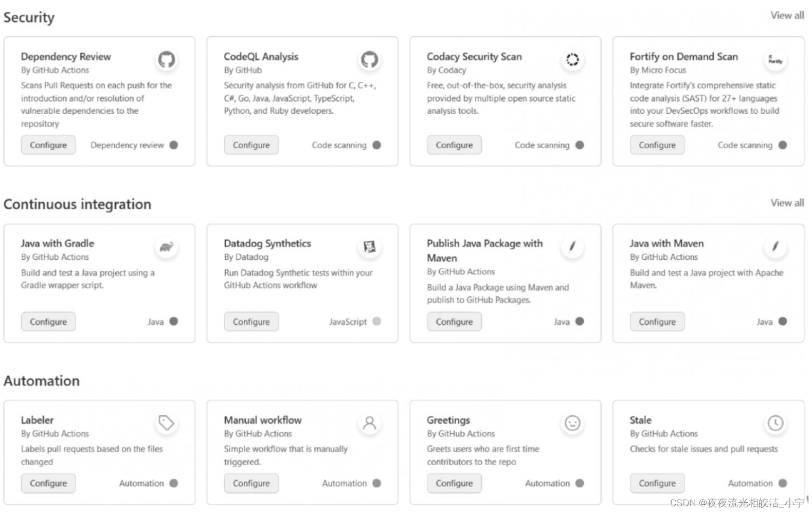Open the Codacy Security Scan title
The height and width of the screenshot is (513, 812).
click(474, 57)
